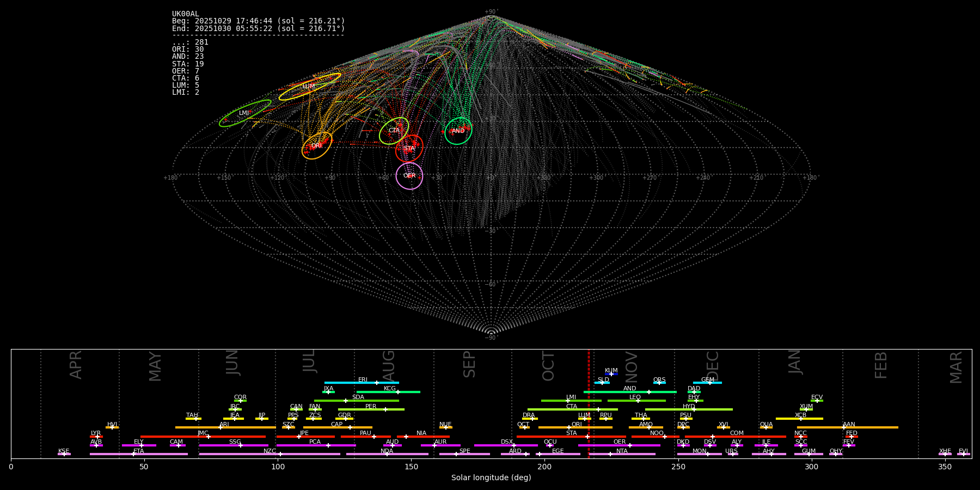Click the NZC shower bar in timeline
Image resolution: width=980 pixels, height=490 pixels.
(x=269, y=454)
